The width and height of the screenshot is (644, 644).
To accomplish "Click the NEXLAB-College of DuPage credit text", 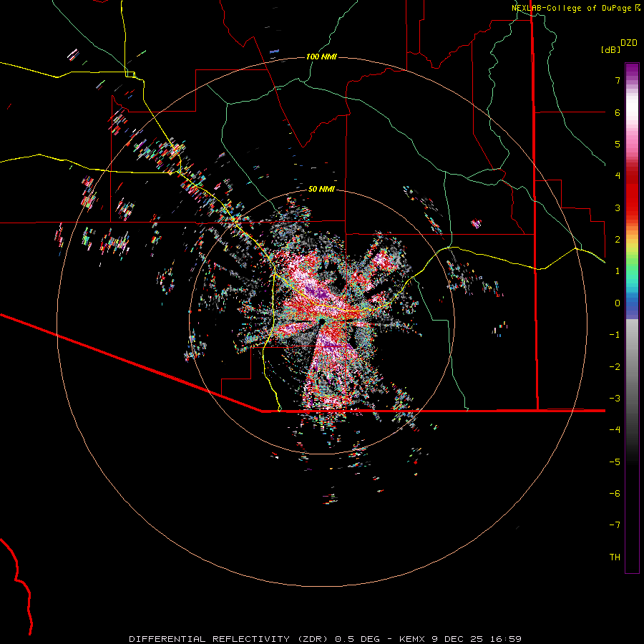I will 571,8.
